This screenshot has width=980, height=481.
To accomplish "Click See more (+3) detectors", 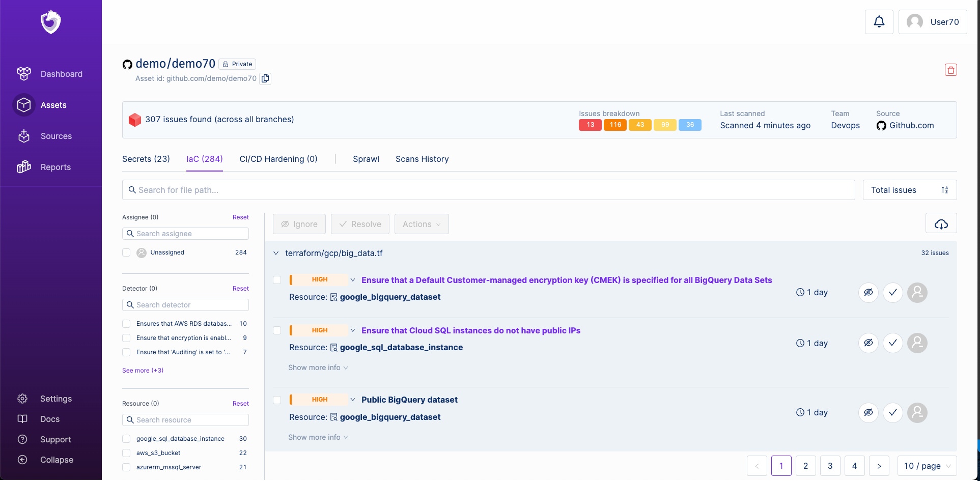I will tap(143, 371).
